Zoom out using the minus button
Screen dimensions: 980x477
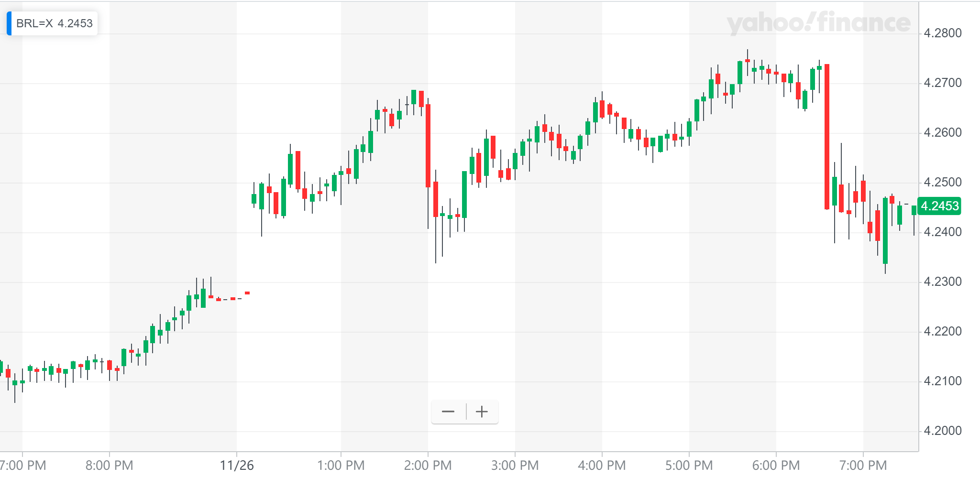[448, 412]
